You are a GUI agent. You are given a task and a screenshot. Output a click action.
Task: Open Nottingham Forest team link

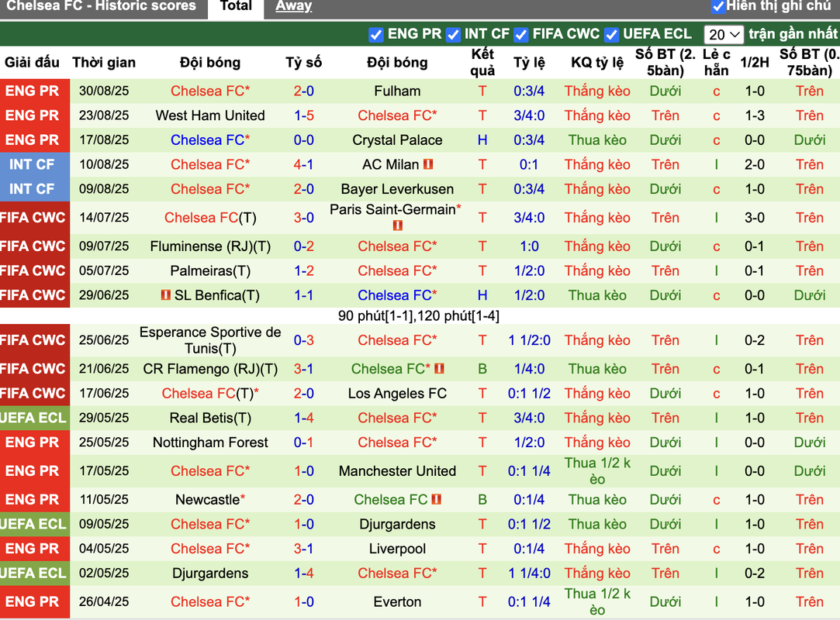pos(210,443)
